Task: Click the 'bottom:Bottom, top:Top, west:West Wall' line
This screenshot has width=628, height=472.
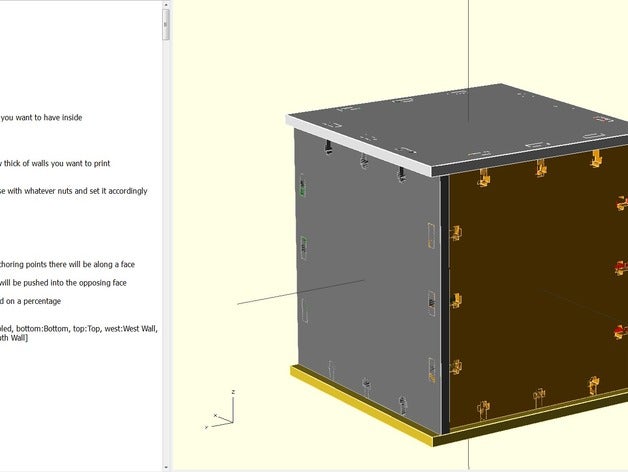Action: click(79, 327)
